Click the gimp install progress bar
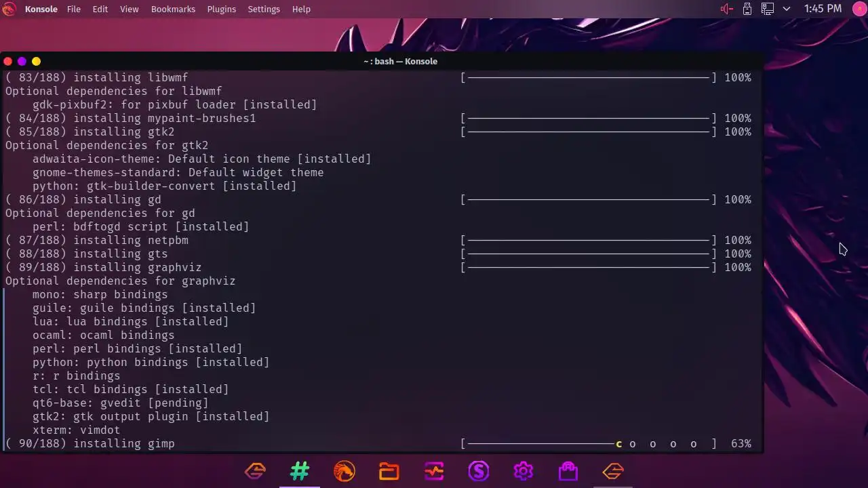The height and width of the screenshot is (488, 868). 589,443
